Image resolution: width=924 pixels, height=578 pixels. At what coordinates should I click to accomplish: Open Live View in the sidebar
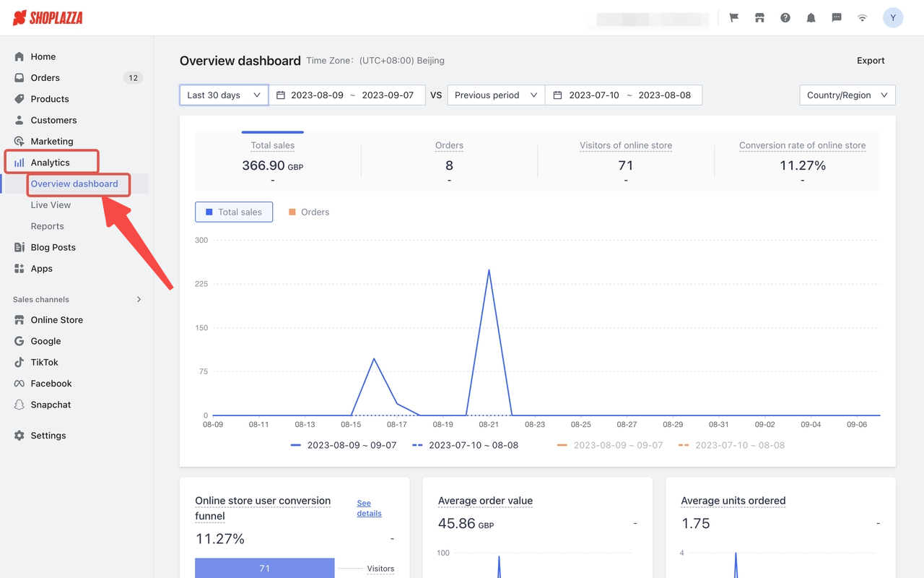tap(51, 205)
